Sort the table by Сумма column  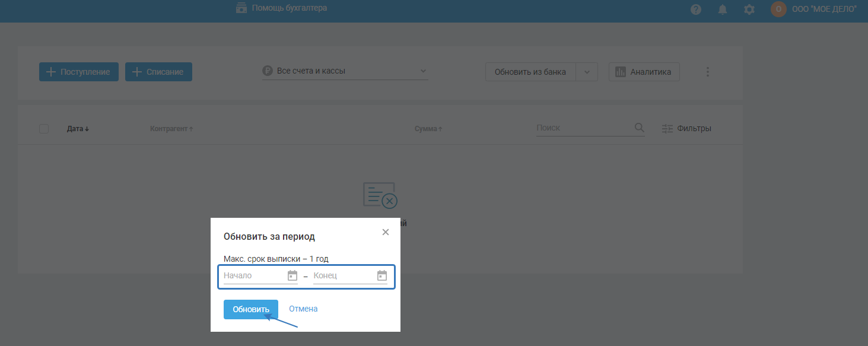click(428, 129)
